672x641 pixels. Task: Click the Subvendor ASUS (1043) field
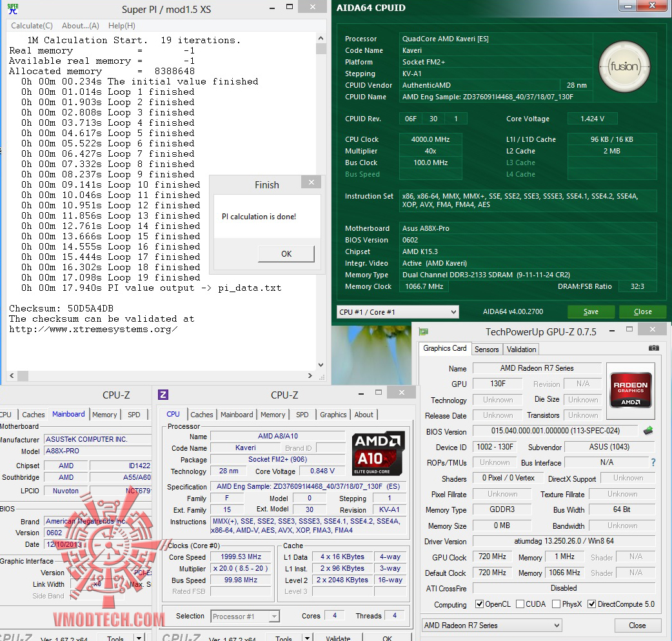point(609,447)
